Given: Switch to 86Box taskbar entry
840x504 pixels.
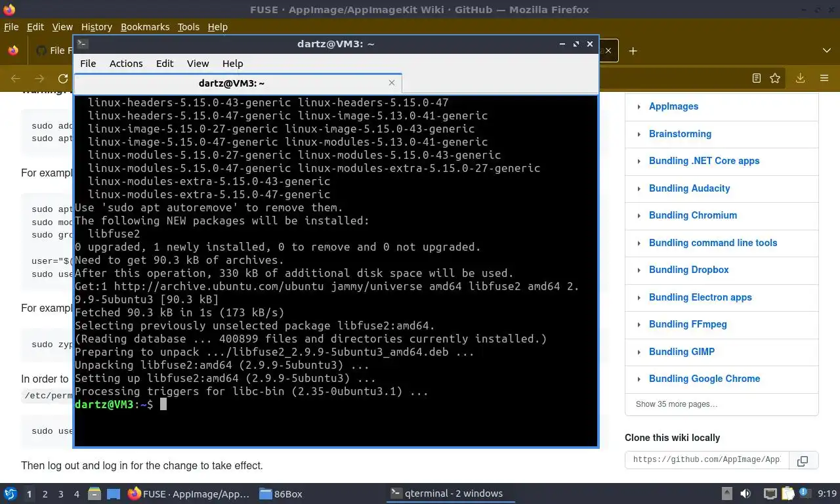Looking at the screenshot, I should [x=281, y=493].
